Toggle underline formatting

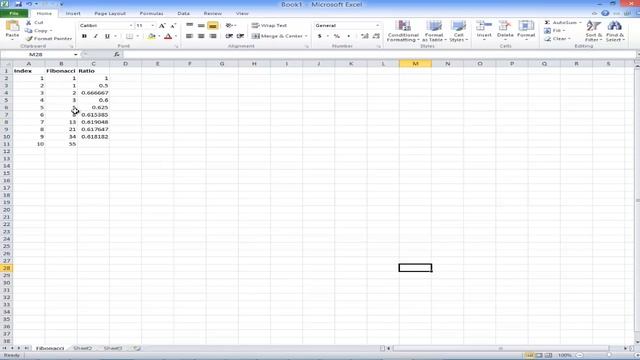[107, 36]
